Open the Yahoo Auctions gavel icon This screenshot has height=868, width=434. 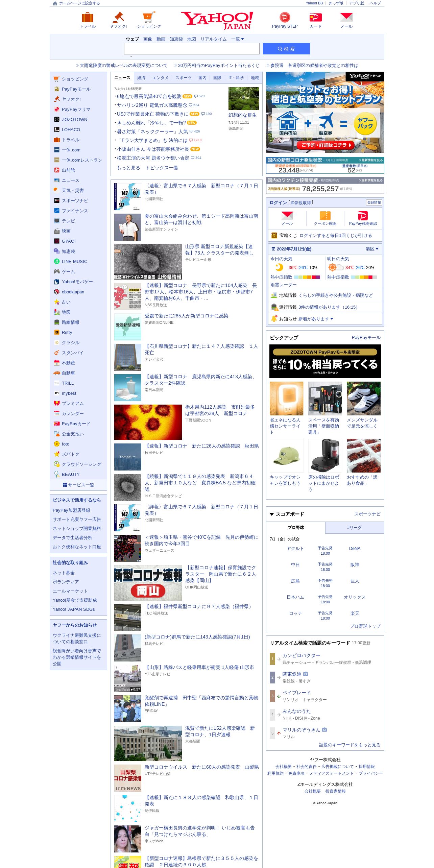(118, 17)
